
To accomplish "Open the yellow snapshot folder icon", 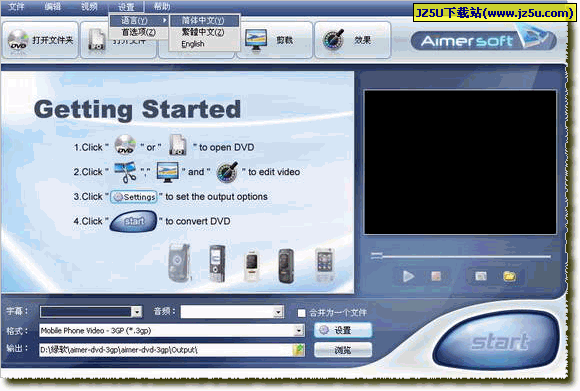I will pyautogui.click(x=509, y=276).
